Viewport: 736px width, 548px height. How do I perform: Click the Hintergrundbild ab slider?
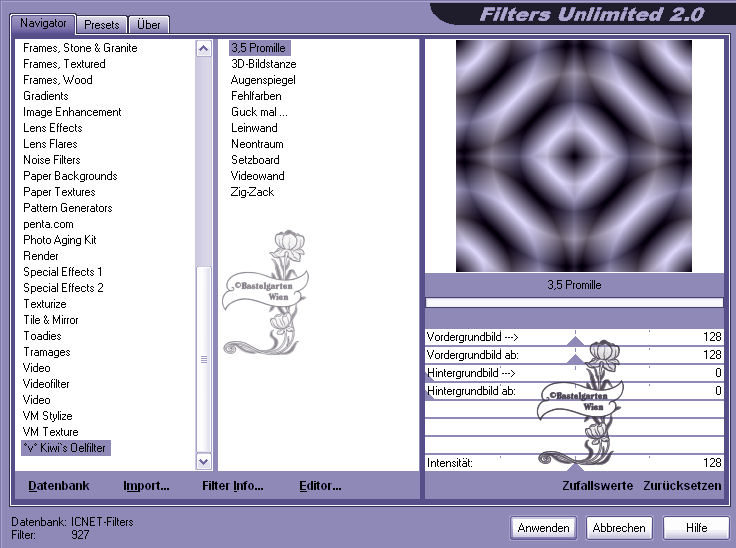[574, 391]
